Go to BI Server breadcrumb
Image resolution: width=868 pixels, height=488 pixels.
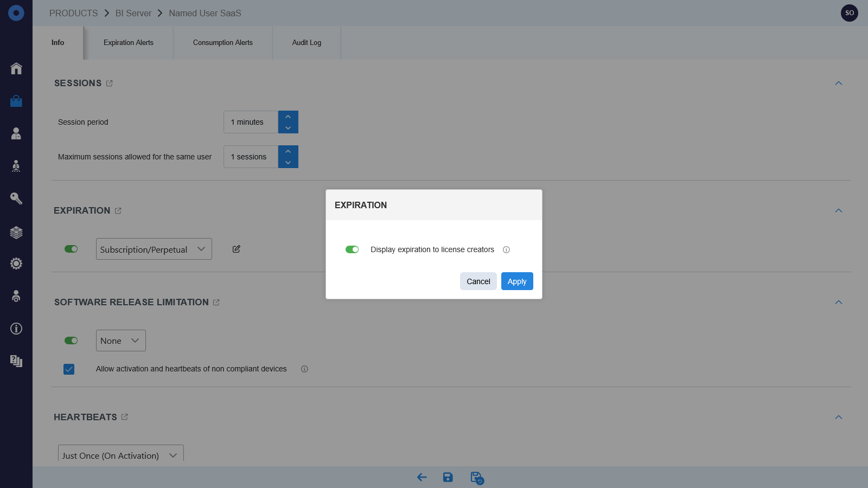[133, 13]
